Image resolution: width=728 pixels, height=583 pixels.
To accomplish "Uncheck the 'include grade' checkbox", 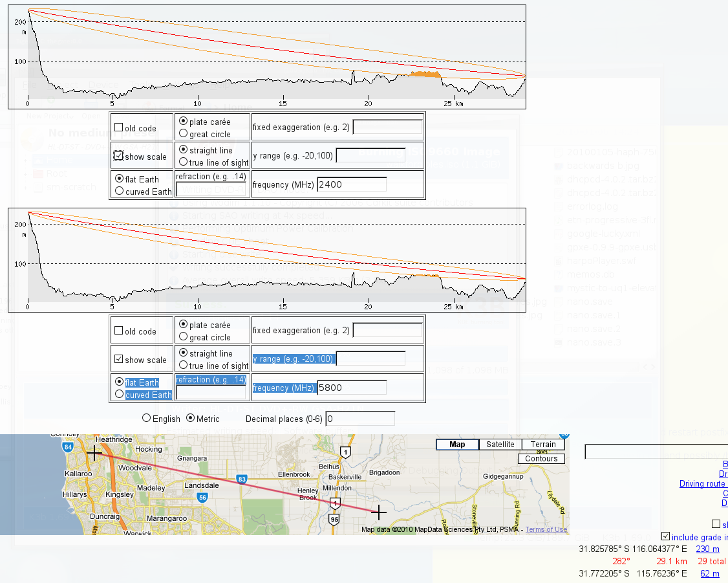I will pos(666,536).
